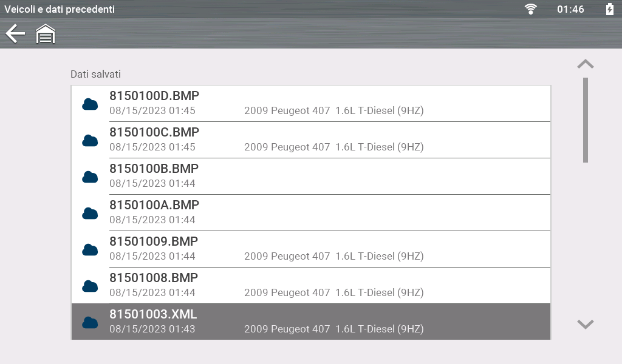Click the 01:46 clock display

click(570, 9)
